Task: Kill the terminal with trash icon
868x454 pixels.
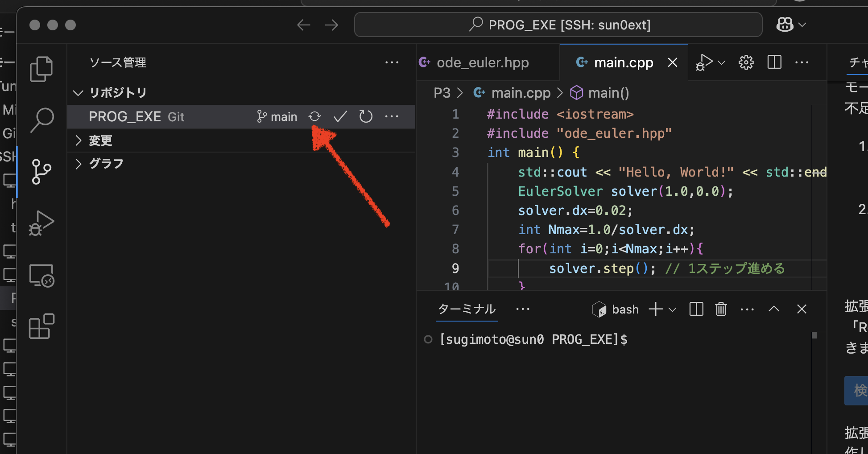Action: [x=721, y=309]
